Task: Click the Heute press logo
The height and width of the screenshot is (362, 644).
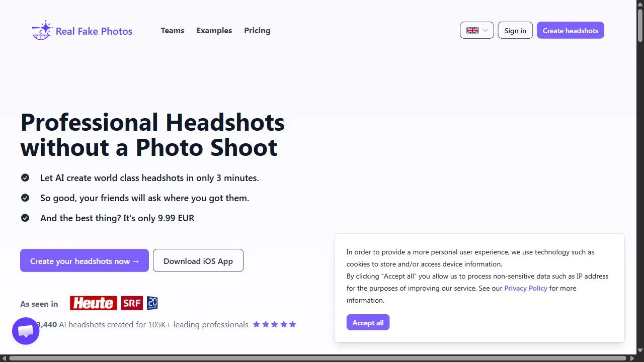Action: pos(94,303)
